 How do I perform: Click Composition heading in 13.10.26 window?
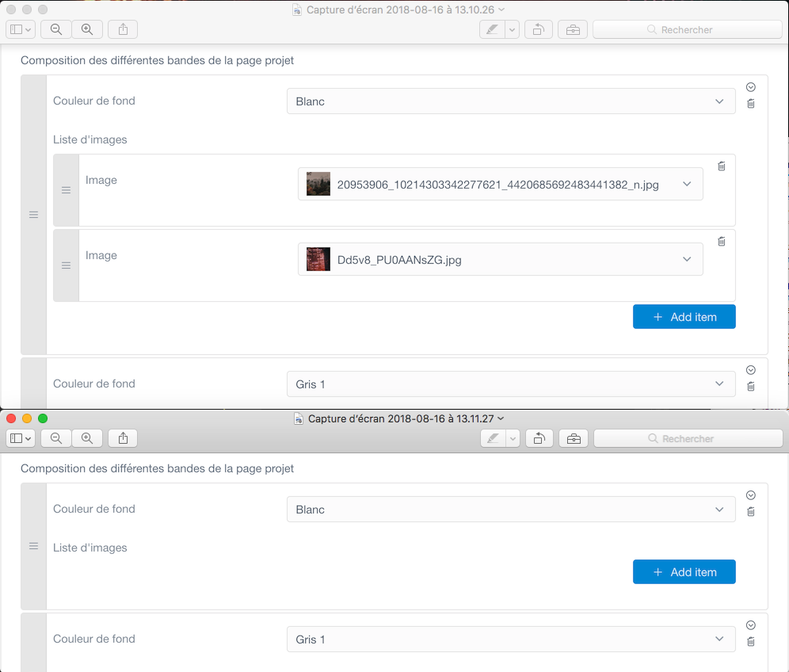click(x=157, y=60)
